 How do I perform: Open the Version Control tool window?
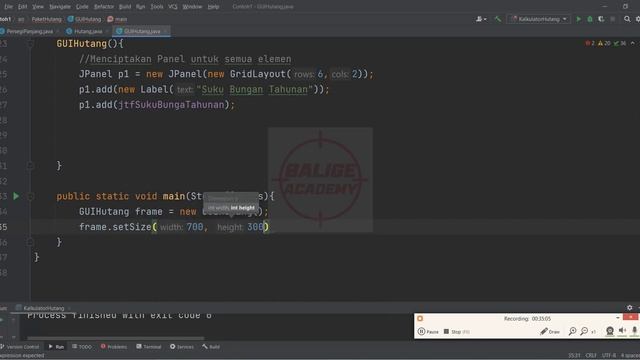20,347
